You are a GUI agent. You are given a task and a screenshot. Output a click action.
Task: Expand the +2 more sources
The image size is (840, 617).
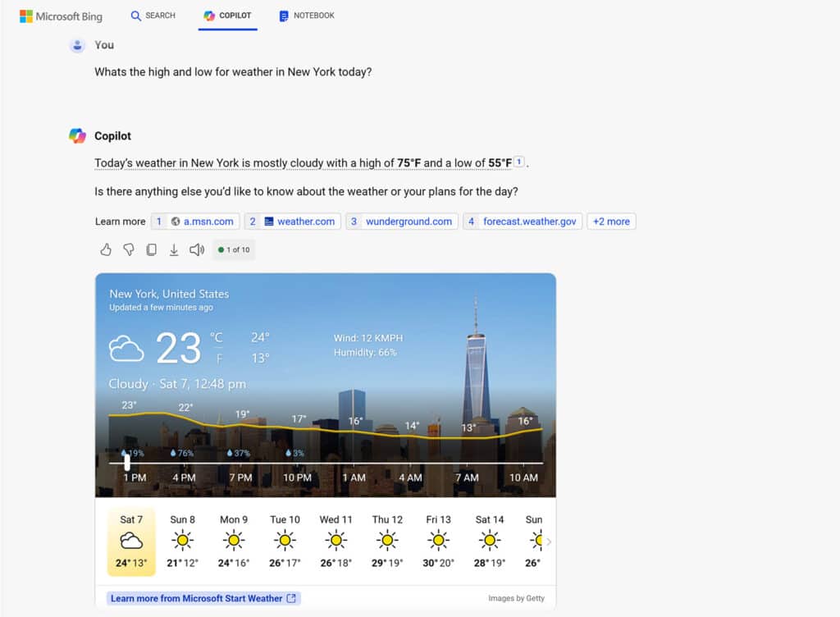pyautogui.click(x=611, y=222)
